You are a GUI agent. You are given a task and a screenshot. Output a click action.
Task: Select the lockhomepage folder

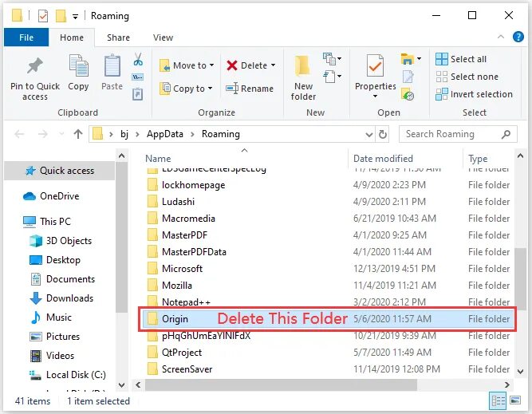click(193, 185)
